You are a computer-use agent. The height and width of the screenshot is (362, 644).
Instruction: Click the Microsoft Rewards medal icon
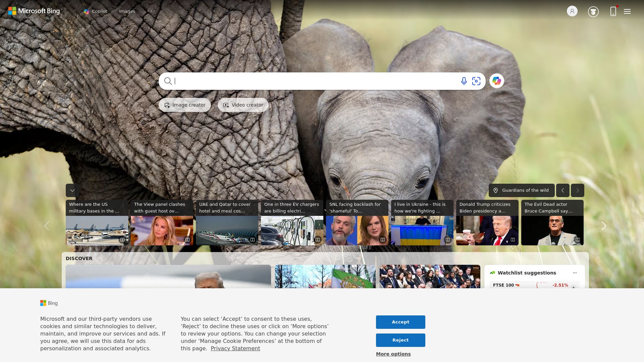click(593, 11)
